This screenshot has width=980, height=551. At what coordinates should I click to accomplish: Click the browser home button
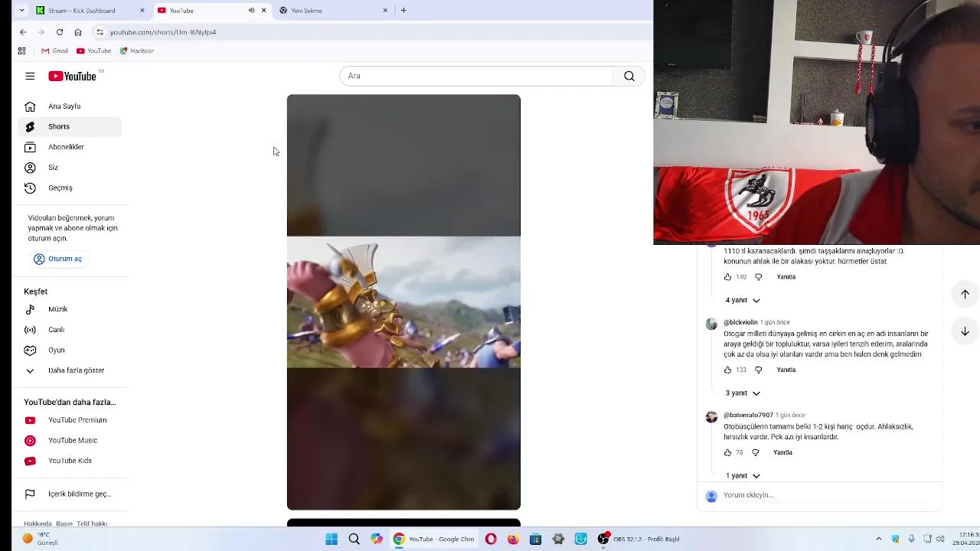click(x=78, y=32)
